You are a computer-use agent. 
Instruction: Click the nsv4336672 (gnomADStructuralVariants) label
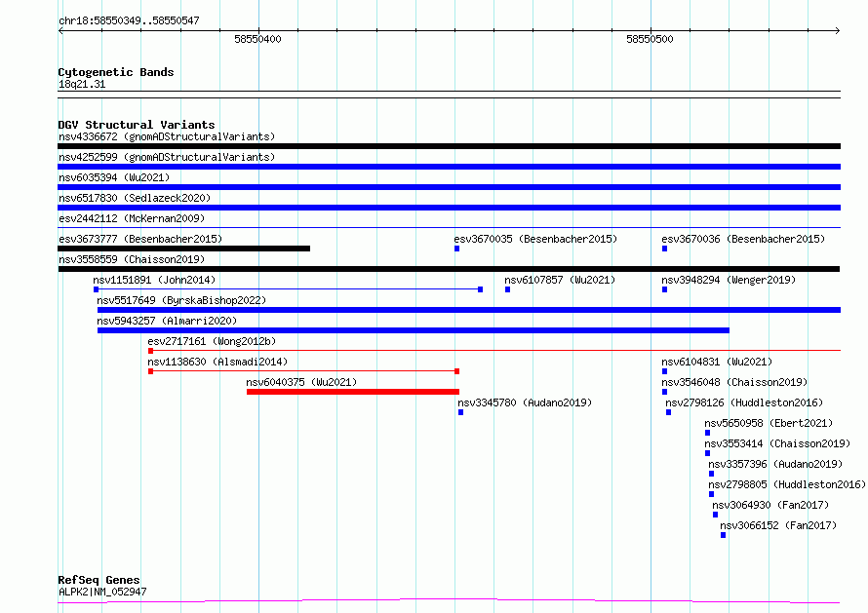click(x=167, y=136)
